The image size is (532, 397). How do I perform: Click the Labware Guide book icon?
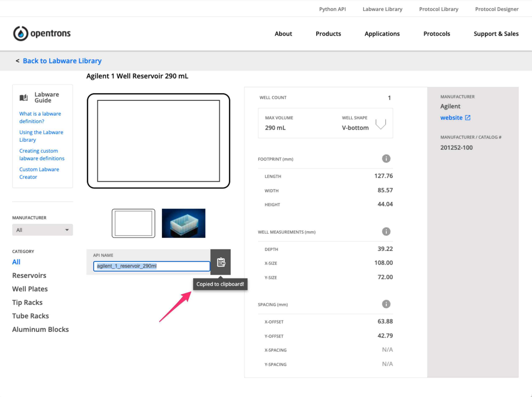(24, 98)
